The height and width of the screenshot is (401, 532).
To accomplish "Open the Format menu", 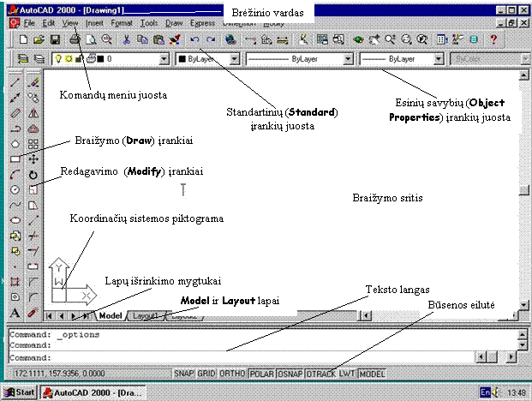I will [x=122, y=23].
